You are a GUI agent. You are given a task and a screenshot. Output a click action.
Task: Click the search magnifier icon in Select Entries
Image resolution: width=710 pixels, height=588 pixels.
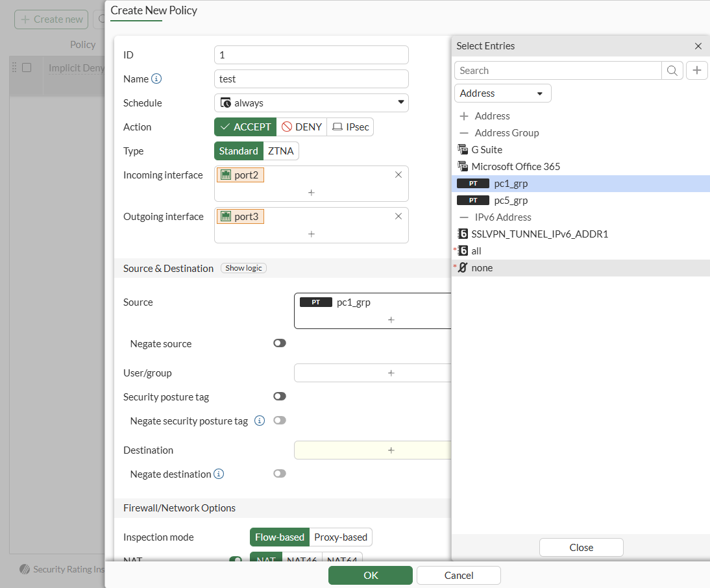point(672,71)
